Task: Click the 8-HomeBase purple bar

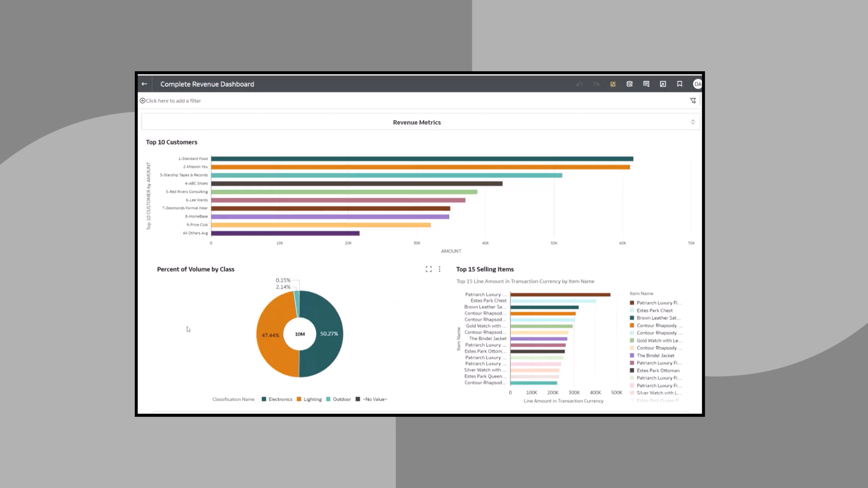Action: pyautogui.click(x=330, y=217)
